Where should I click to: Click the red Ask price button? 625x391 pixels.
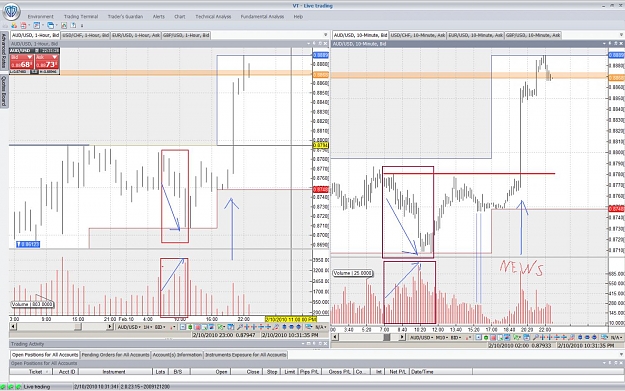pyautogui.click(x=47, y=62)
